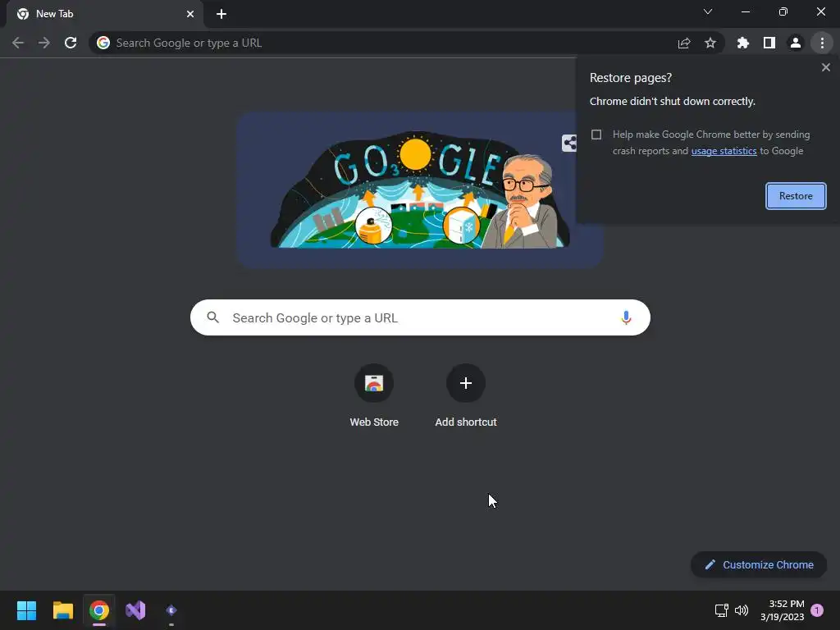The width and height of the screenshot is (840, 630).
Task: Open Visual Studio from taskbar
Action: click(x=135, y=610)
